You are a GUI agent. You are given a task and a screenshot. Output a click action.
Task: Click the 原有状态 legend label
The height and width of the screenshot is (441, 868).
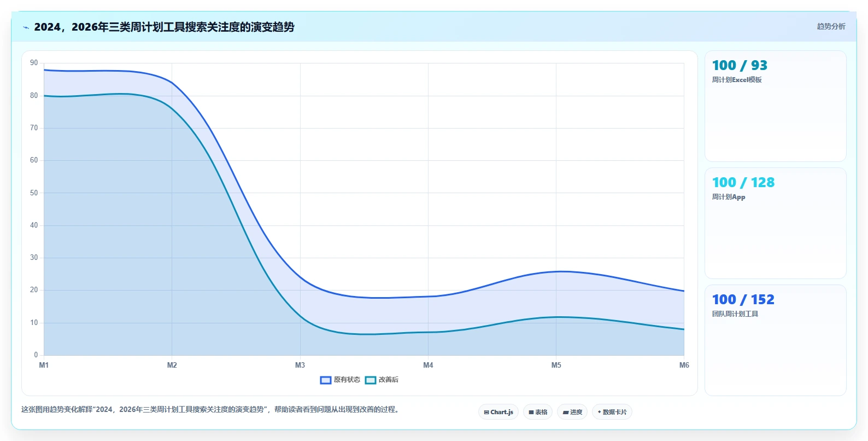click(347, 380)
